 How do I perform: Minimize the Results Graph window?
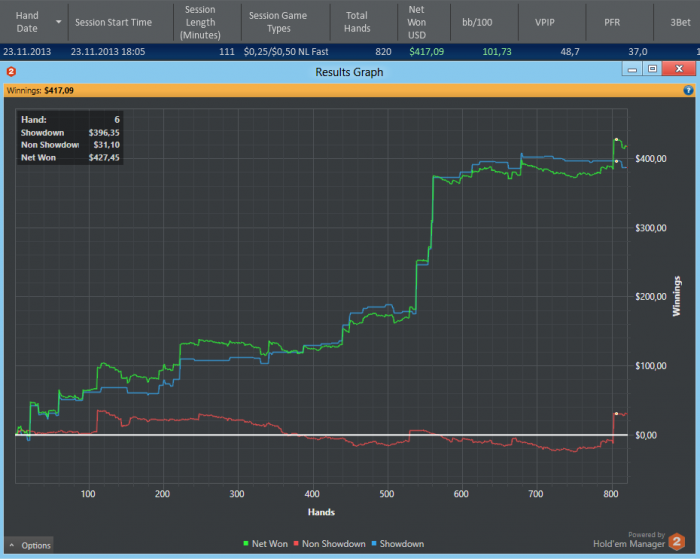(632, 69)
